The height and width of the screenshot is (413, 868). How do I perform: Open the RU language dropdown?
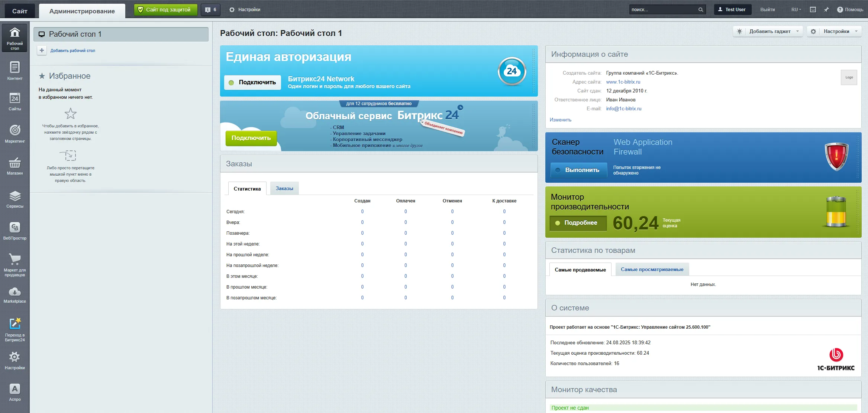click(796, 10)
